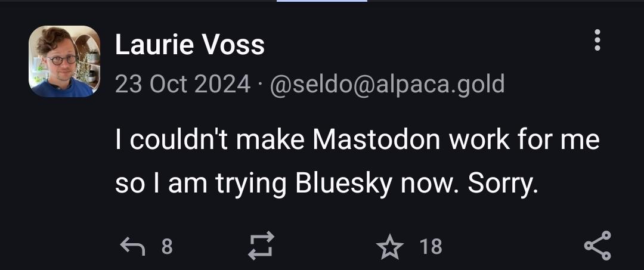Open the Laurie Voss display name
644x270 pixels.
[190, 45]
